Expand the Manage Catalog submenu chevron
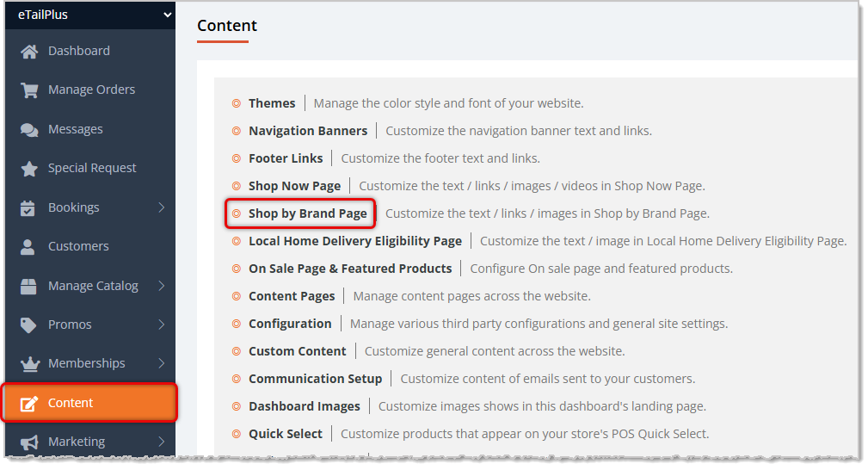Image resolution: width=868 pixels, height=470 pixels. (x=162, y=286)
